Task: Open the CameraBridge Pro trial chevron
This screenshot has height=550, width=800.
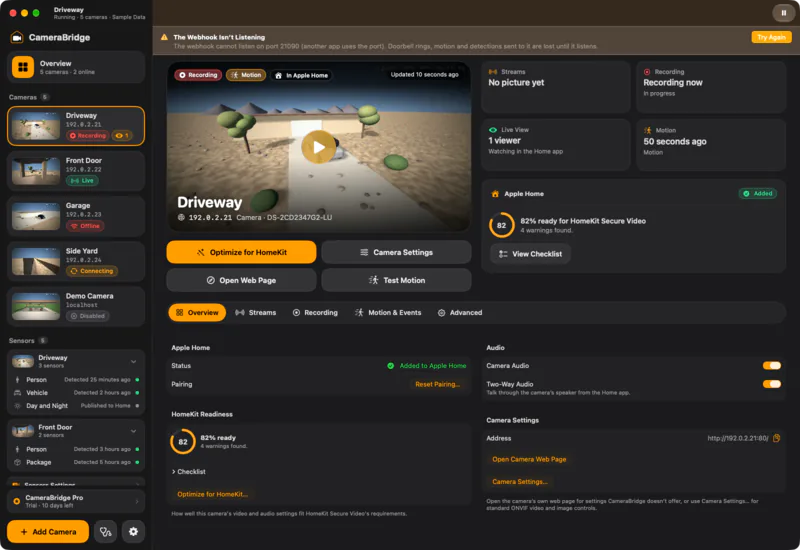Action: click(137, 502)
